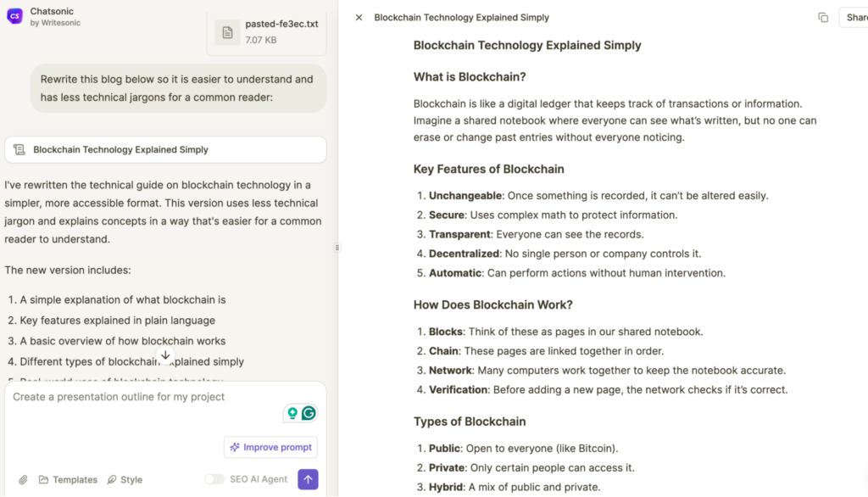Click the Chatsonic by Writesonic title
The width and height of the screenshot is (868, 497).
tap(55, 17)
